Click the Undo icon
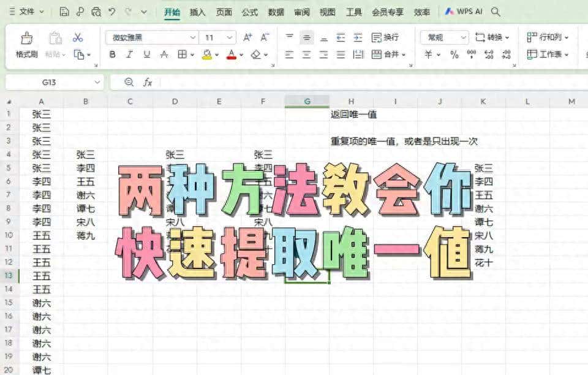The image size is (588, 375). (110, 11)
